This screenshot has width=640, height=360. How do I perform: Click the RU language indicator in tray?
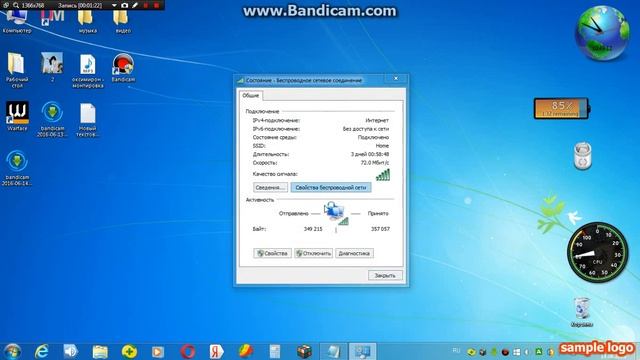pos(456,351)
